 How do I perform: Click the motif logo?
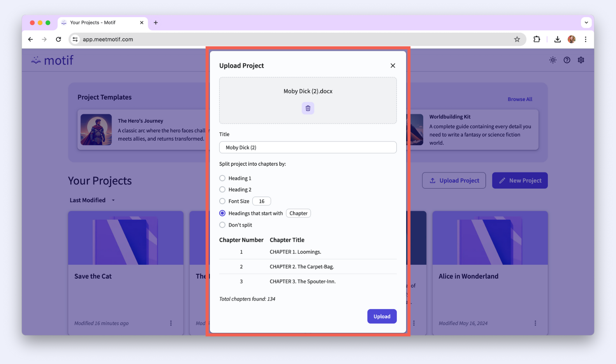coord(52,60)
